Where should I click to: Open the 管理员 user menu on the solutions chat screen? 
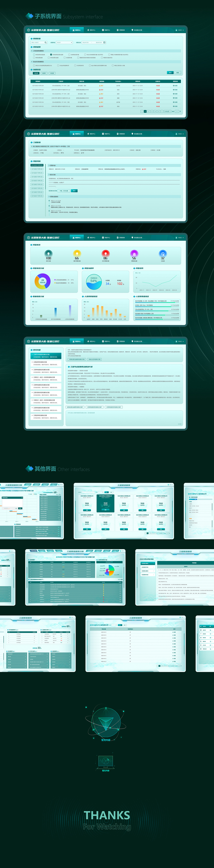pyautogui.click(x=179, y=341)
